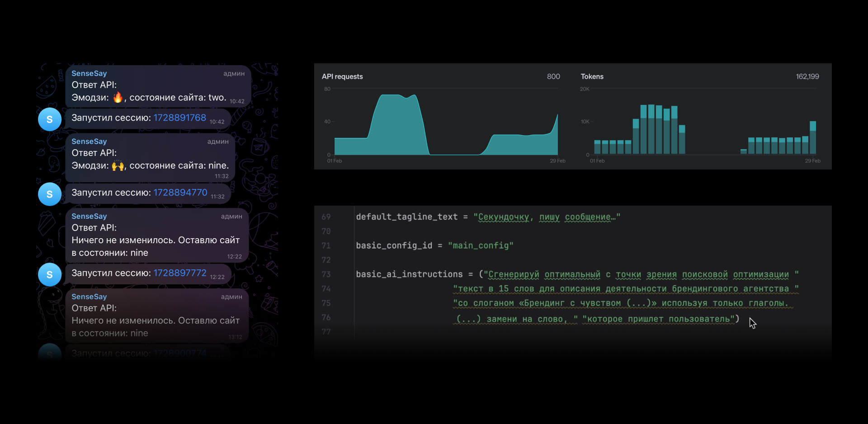The width and height of the screenshot is (868, 424).
Task: Click the S avatar beside session 1728891768
Action: pos(50,119)
